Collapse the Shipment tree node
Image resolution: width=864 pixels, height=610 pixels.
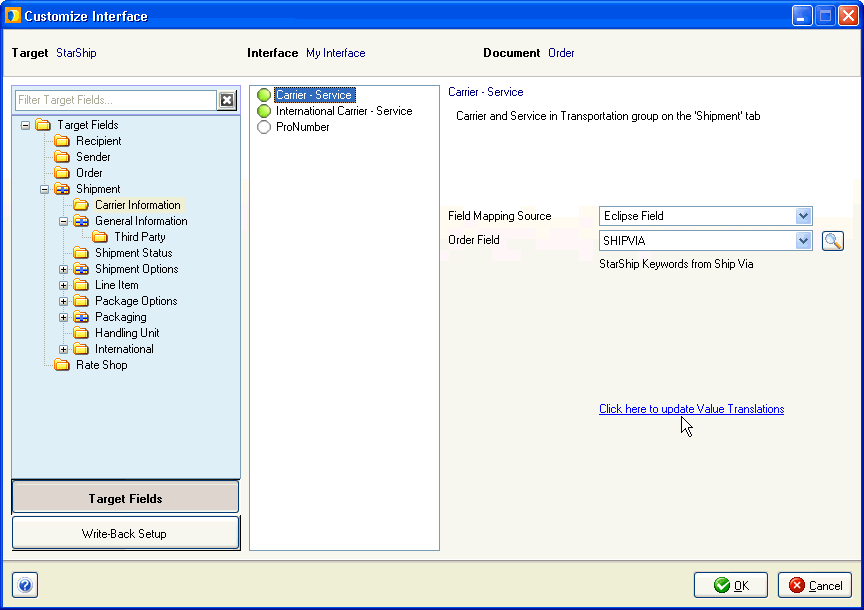pos(45,189)
